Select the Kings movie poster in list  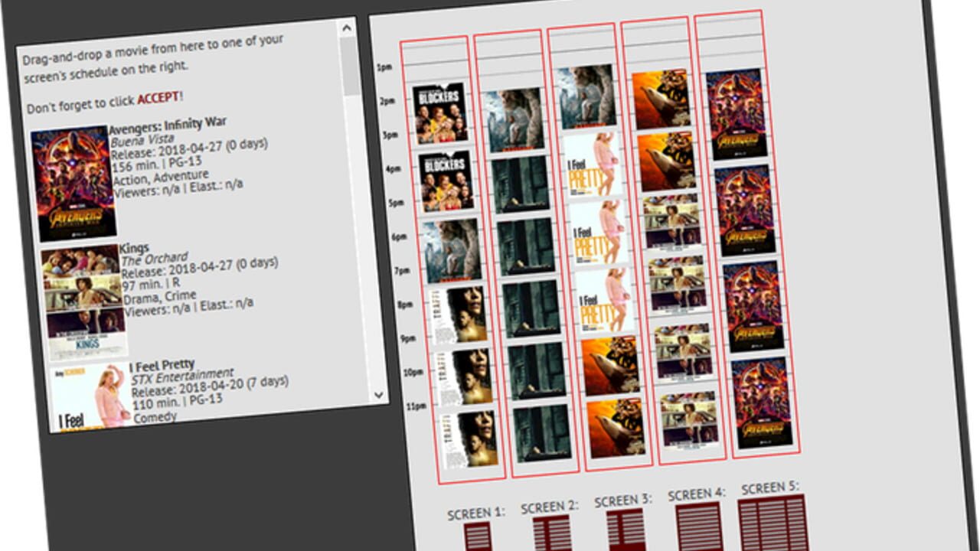[85, 302]
